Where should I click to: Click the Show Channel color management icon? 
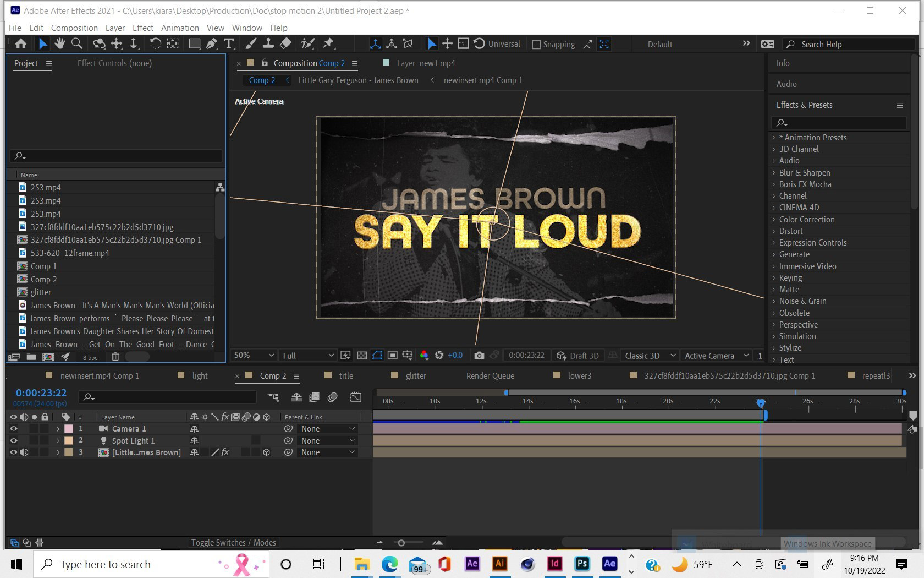[424, 356]
